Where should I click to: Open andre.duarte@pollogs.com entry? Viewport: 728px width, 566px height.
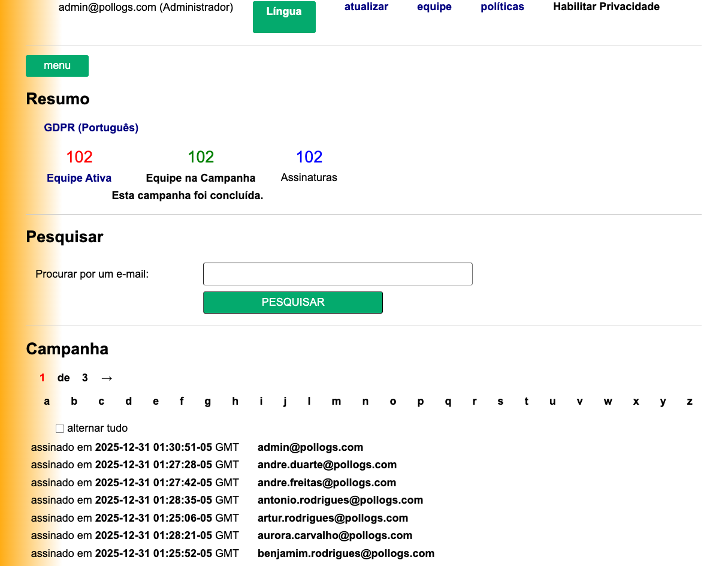click(327, 465)
